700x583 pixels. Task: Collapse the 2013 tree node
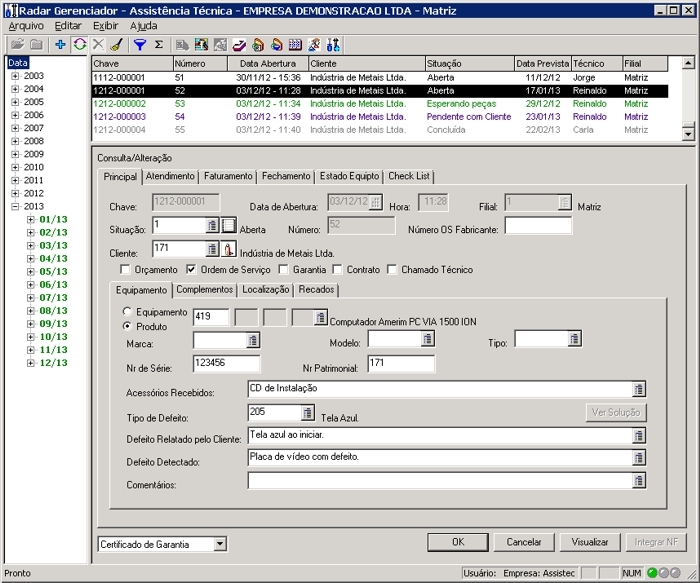click(15, 206)
